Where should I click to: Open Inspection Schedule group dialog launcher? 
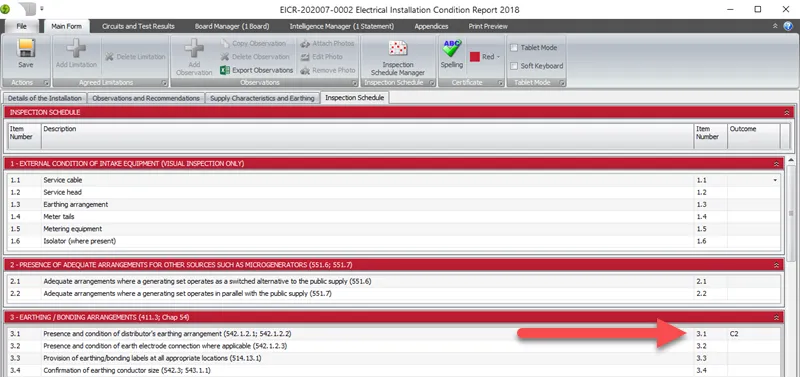[x=432, y=83]
